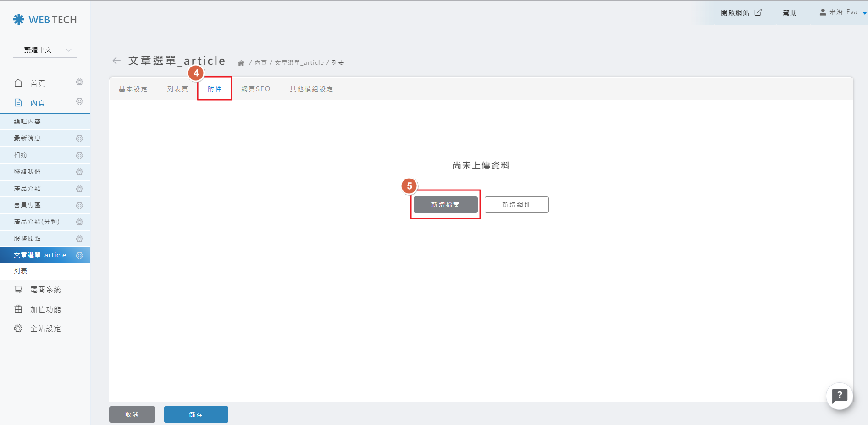Click the home icon in breadcrumb
This screenshot has width=868, height=425.
point(241,63)
